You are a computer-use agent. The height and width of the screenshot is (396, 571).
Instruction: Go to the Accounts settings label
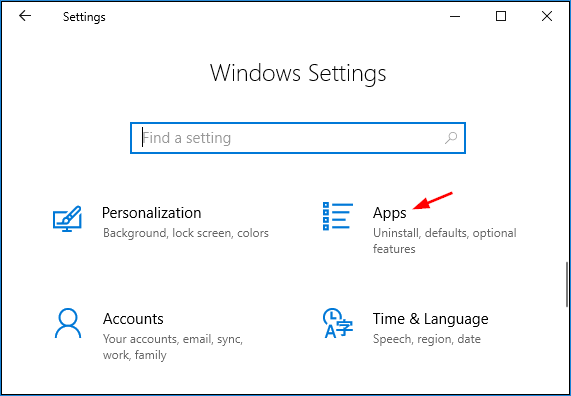pos(133,319)
